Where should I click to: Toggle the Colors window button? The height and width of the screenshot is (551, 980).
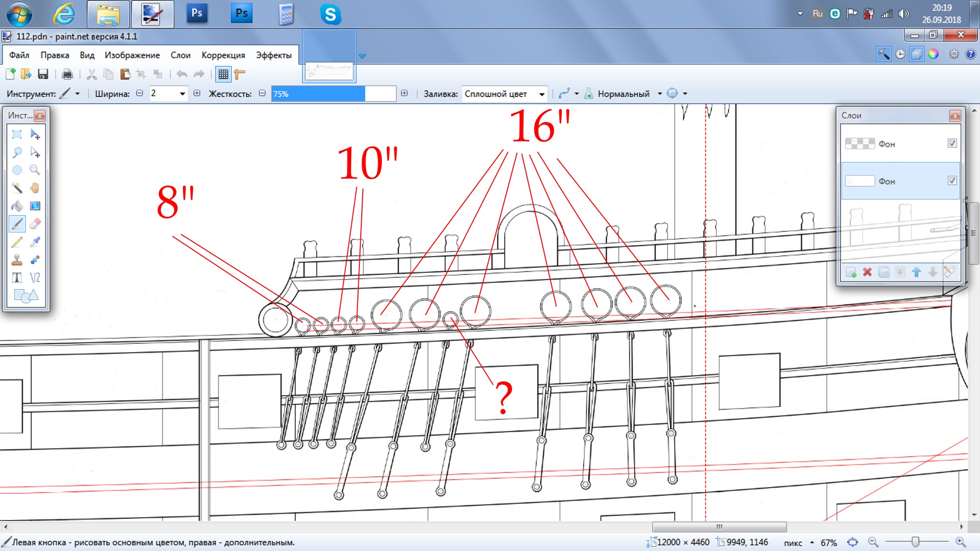[933, 54]
